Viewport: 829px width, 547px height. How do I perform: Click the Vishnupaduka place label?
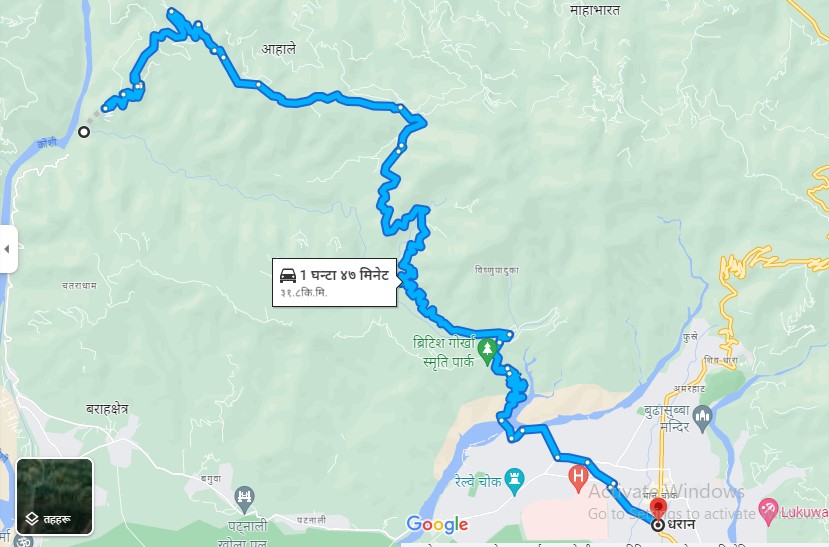point(496,270)
